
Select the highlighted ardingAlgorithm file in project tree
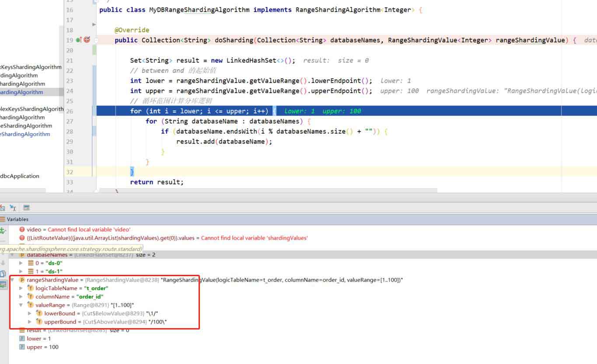(x=22, y=92)
